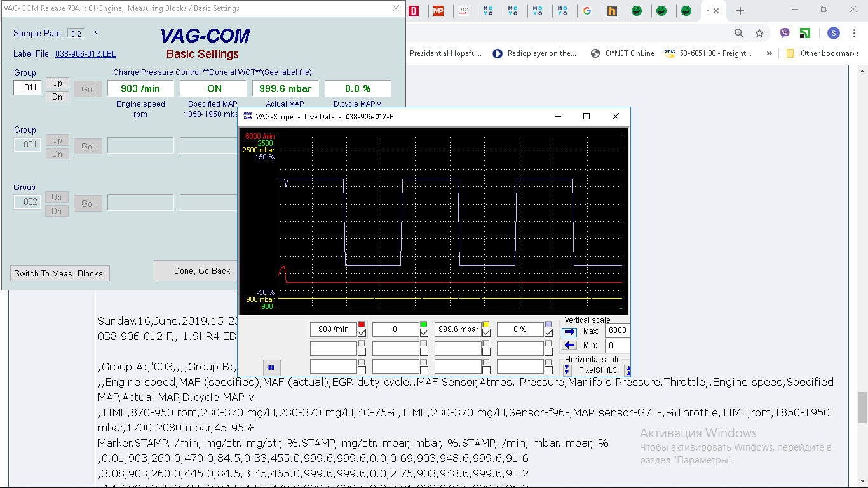Open the O*NET OnLine bookmark
The height and width of the screenshot is (488, 868).
[x=622, y=53]
